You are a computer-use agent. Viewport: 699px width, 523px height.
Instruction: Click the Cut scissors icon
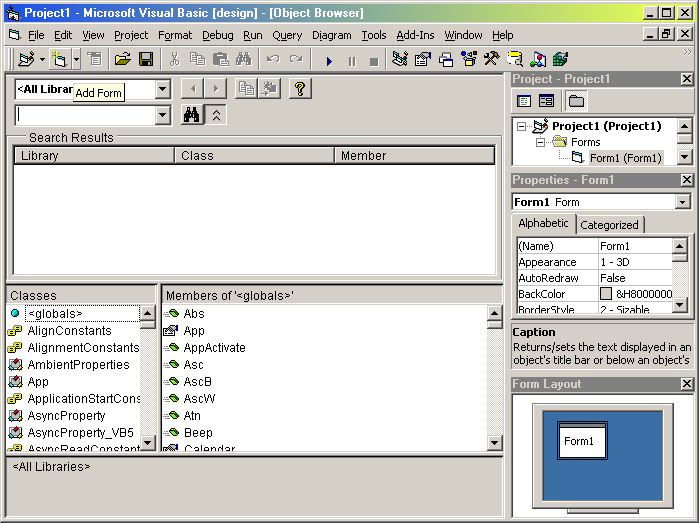click(x=174, y=59)
